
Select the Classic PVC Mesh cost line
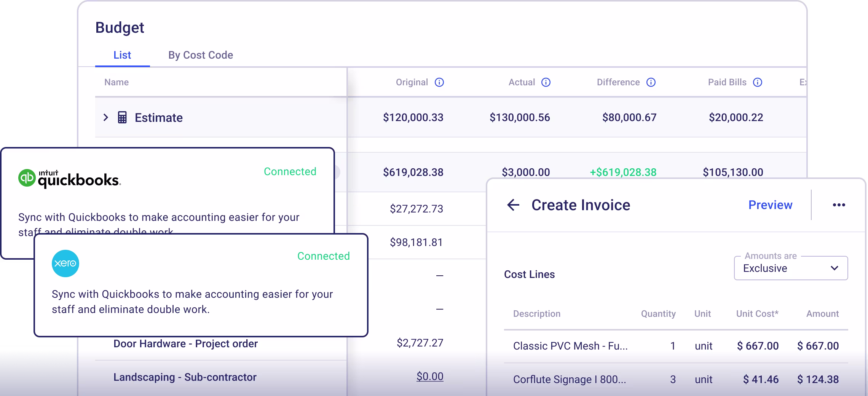point(570,346)
